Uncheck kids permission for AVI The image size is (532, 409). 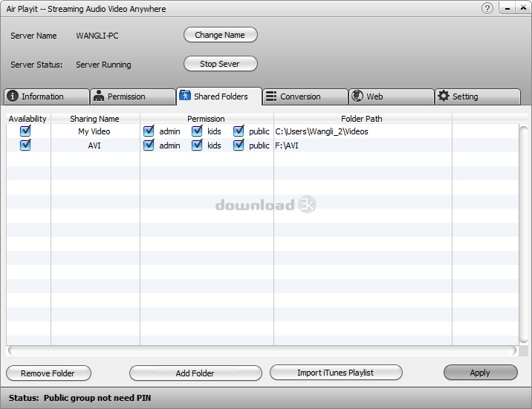(197, 145)
